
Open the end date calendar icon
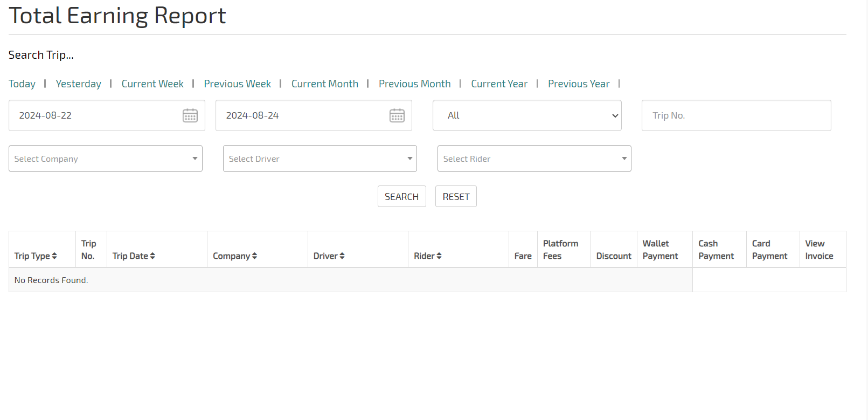click(397, 115)
